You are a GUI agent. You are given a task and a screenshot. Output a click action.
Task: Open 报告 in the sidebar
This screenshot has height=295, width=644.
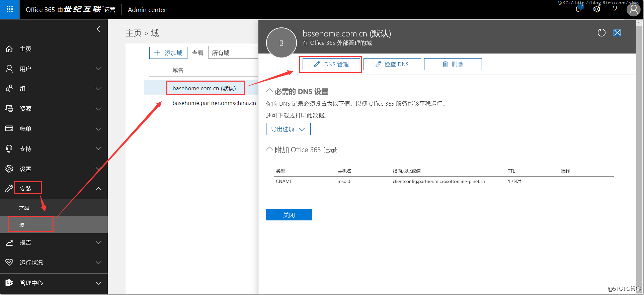point(25,242)
